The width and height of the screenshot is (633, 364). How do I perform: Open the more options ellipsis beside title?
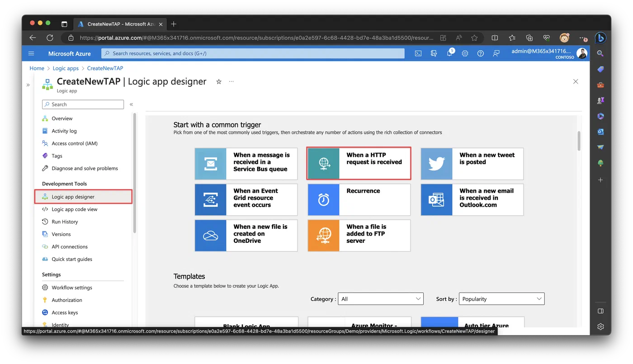coord(231,82)
